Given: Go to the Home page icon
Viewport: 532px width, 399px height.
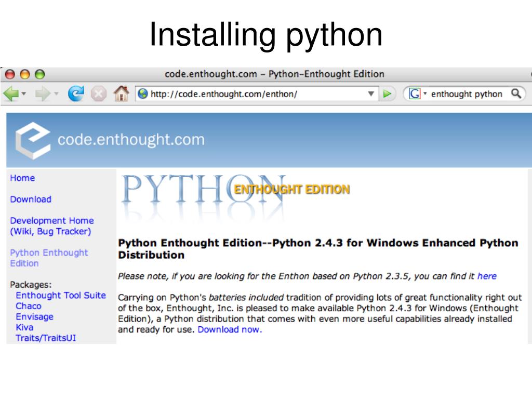Looking at the screenshot, I should pyautogui.click(x=121, y=94).
